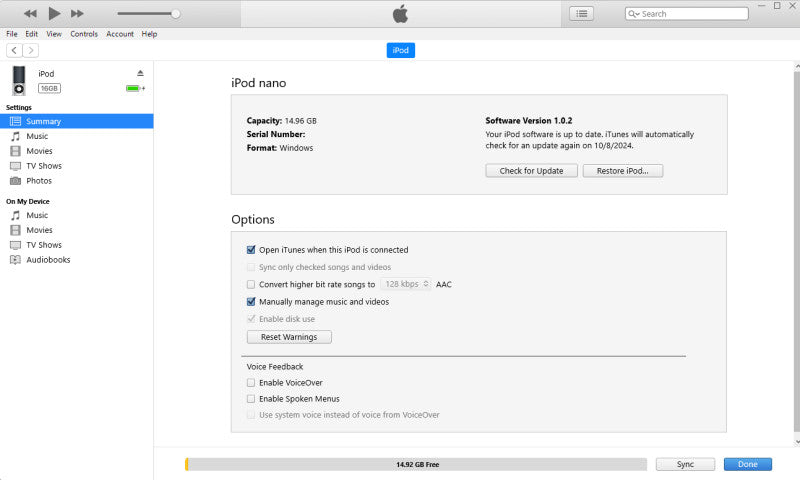
Task: Uncheck Manually manage music and videos
Action: coord(251,302)
